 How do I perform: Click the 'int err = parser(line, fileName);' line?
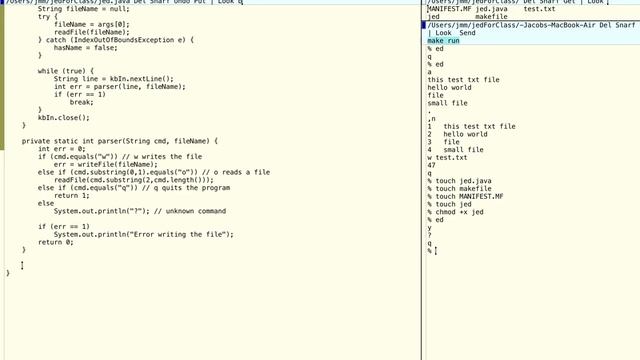[x=120, y=86]
